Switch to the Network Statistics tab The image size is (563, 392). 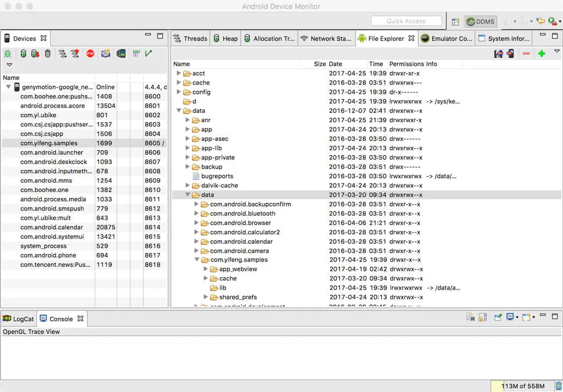click(x=326, y=39)
